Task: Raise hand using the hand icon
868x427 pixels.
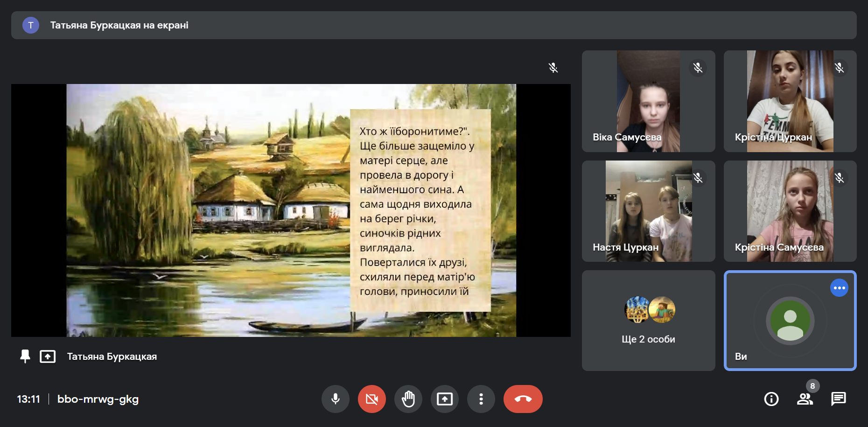Action: pyautogui.click(x=408, y=399)
